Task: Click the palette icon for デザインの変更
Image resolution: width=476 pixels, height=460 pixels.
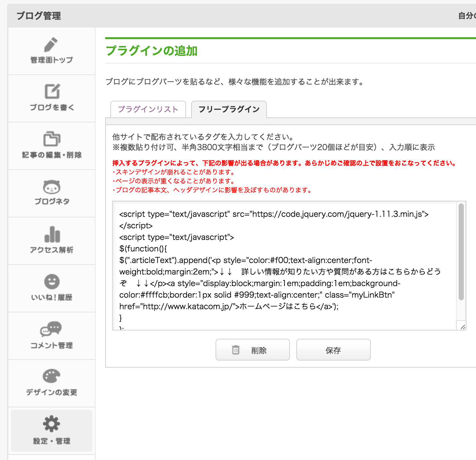Action: tap(51, 376)
